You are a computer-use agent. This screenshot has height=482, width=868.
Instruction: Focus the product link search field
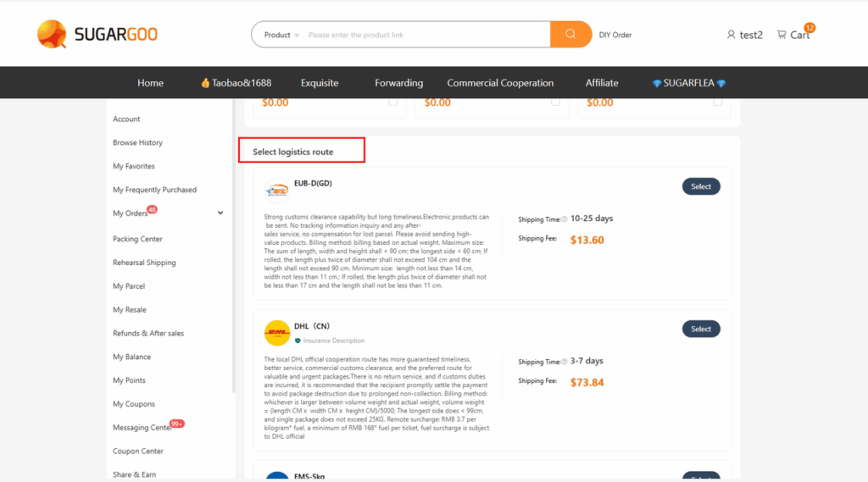(x=426, y=35)
